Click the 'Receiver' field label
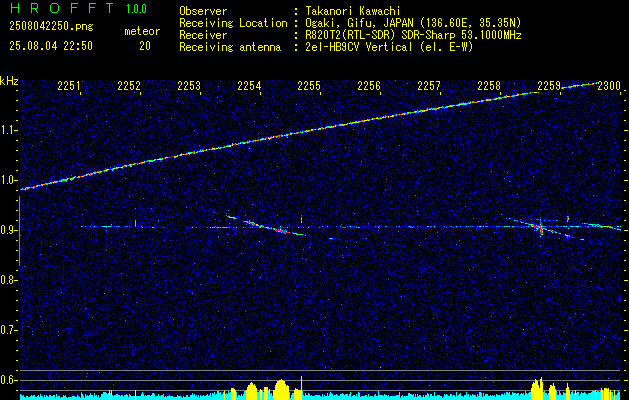 pos(203,35)
